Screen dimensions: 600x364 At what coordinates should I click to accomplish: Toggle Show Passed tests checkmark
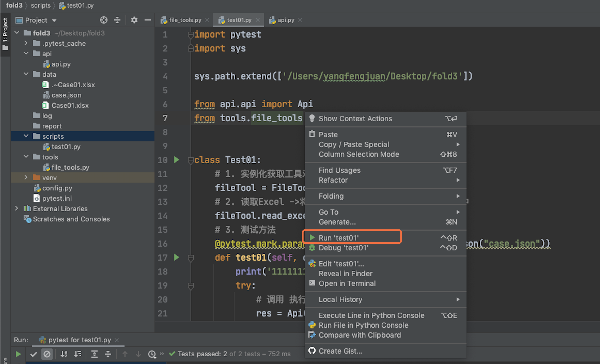33,354
